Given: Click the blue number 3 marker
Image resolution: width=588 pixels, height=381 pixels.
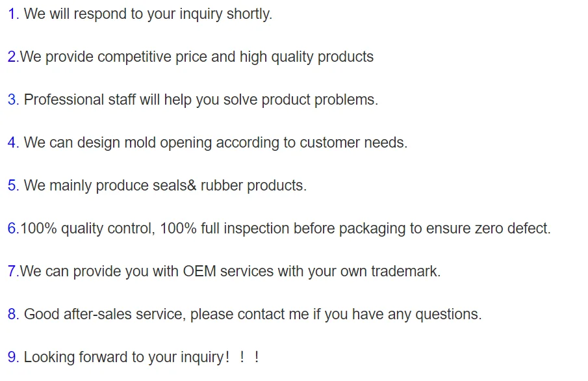Looking at the screenshot, I should point(12,100).
